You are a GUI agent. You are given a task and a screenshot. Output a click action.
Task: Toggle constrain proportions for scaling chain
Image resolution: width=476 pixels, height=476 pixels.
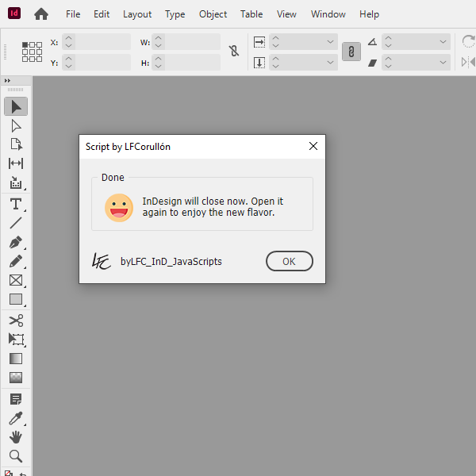(x=351, y=52)
